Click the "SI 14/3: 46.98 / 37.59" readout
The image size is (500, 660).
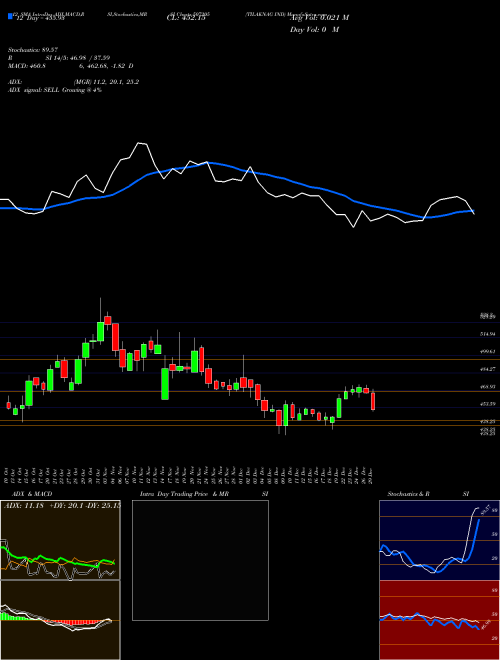click(78, 58)
